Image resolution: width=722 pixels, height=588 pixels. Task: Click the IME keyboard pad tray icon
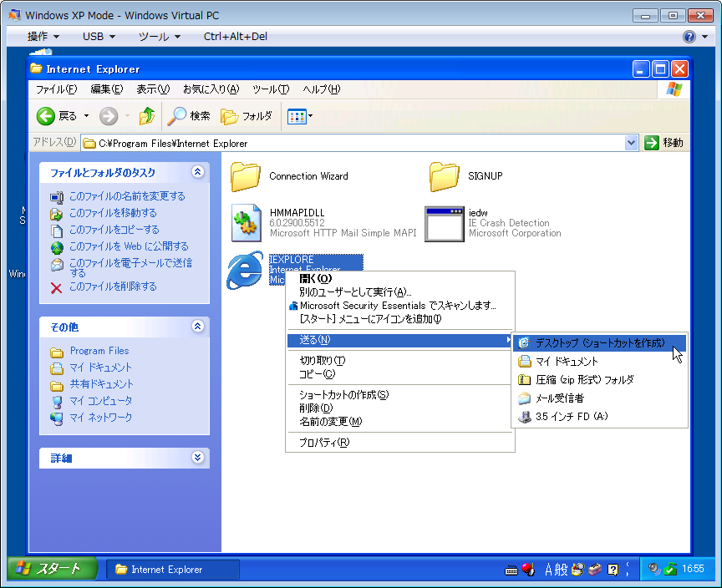point(511,570)
